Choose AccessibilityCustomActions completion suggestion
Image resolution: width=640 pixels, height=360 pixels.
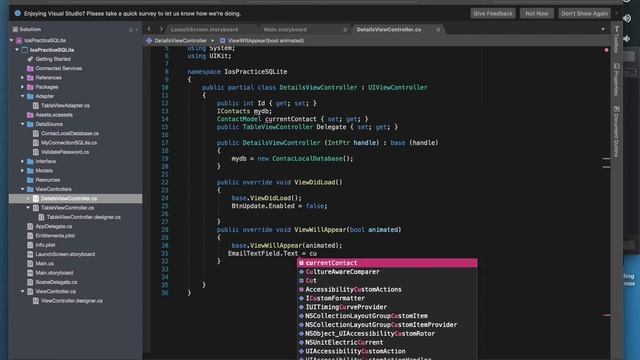[x=387, y=289]
